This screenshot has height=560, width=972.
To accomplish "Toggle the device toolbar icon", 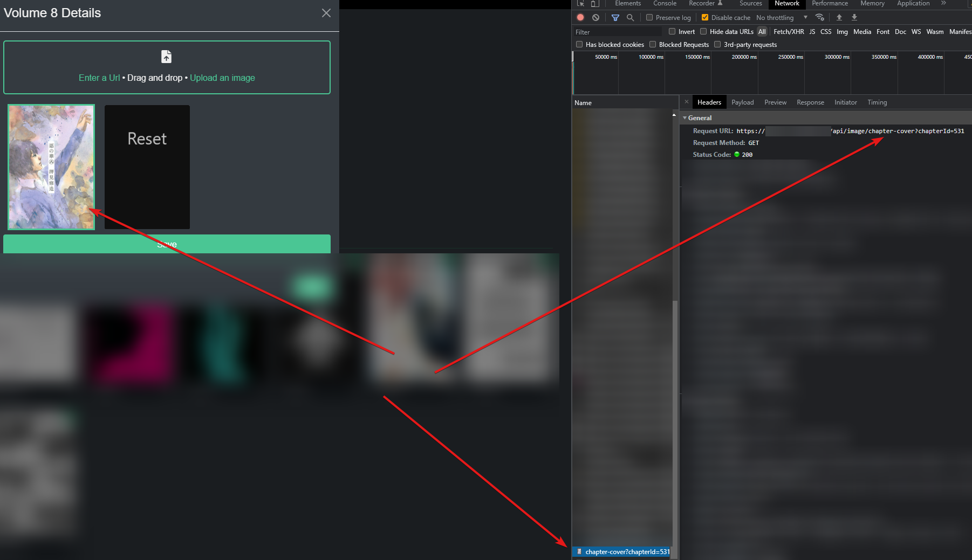I will (595, 3).
